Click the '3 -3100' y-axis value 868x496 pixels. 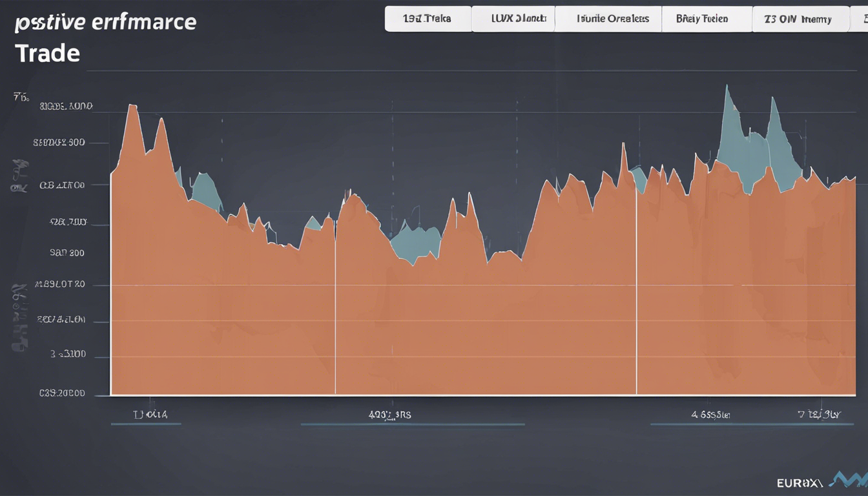coord(68,355)
